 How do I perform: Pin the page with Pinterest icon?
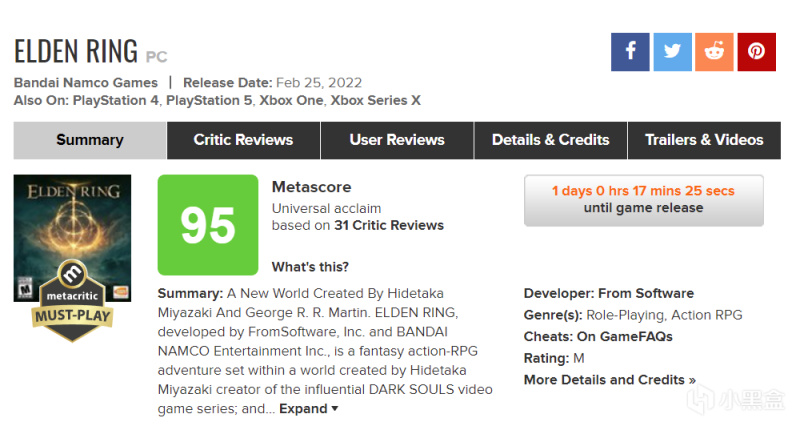757,52
